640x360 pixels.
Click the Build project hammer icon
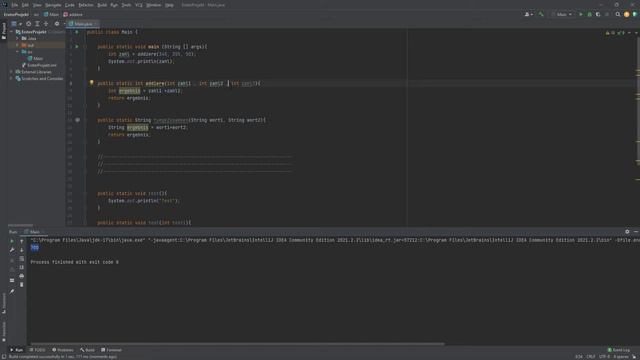(x=541, y=14)
